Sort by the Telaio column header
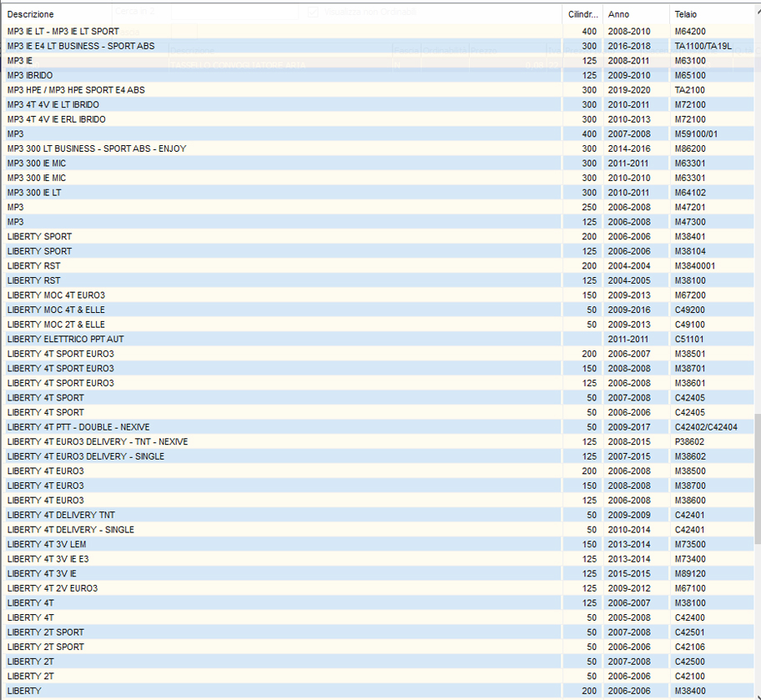 (x=712, y=14)
